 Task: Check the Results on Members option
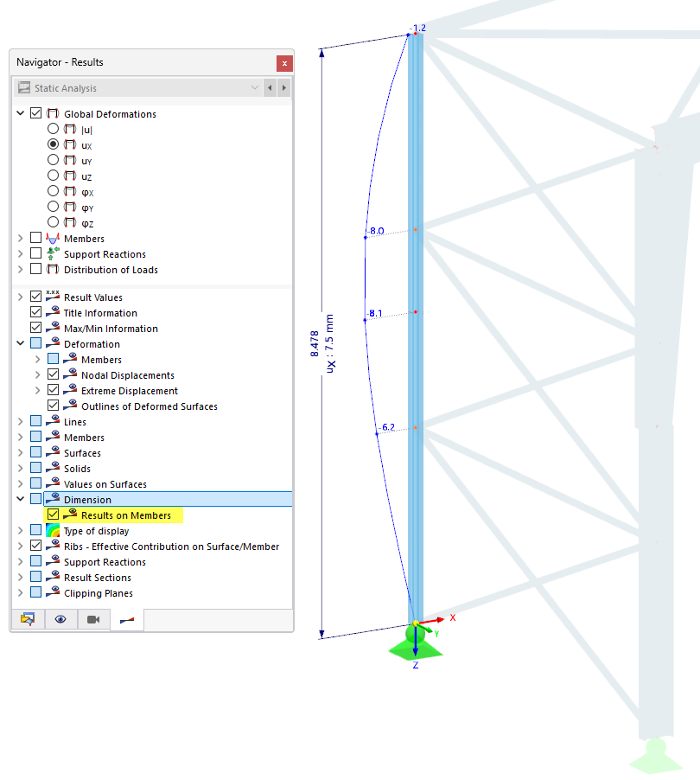click(x=54, y=515)
